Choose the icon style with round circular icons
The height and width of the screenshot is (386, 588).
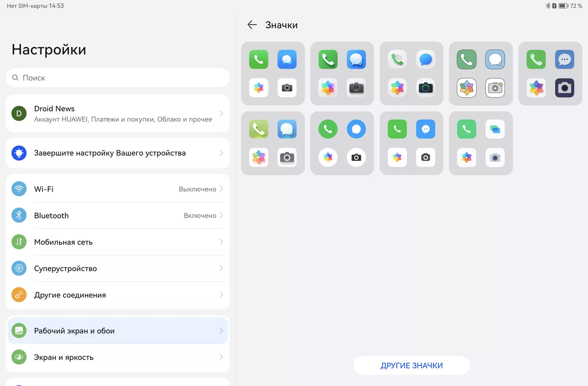(x=342, y=143)
